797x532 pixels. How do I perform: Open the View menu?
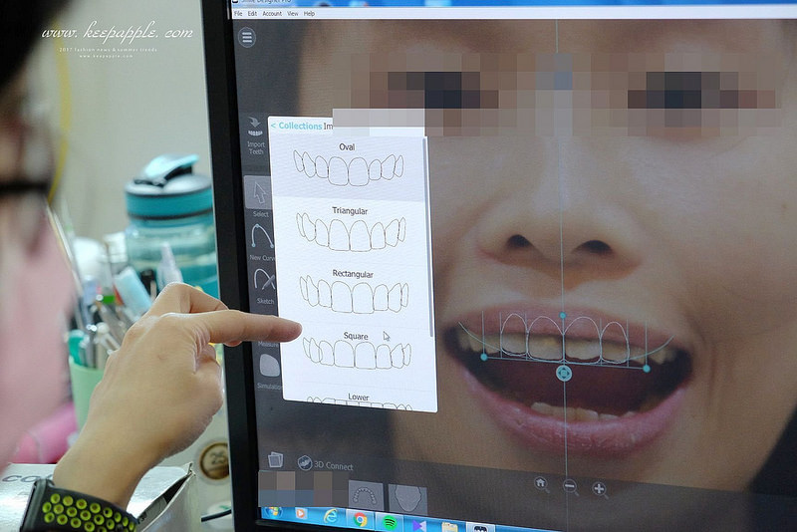[293, 14]
